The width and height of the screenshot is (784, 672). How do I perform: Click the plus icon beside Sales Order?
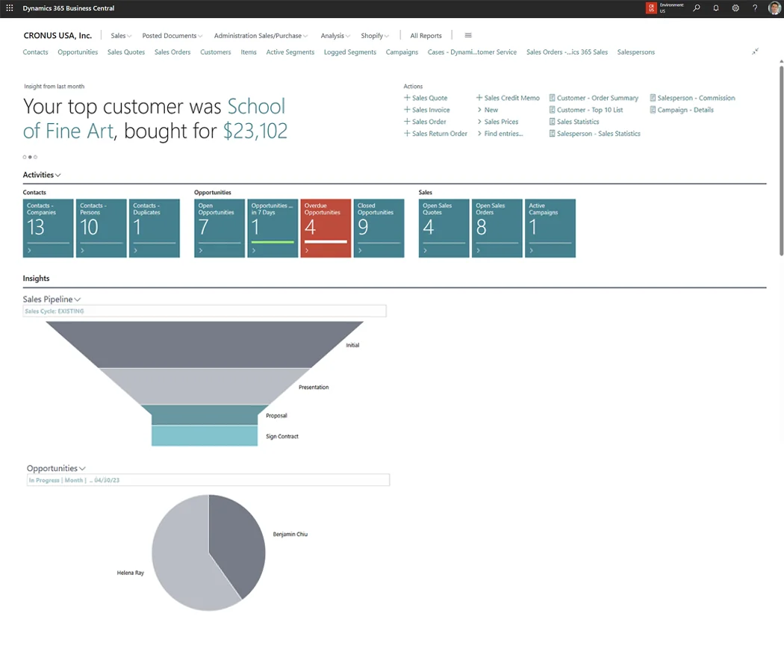coord(407,122)
